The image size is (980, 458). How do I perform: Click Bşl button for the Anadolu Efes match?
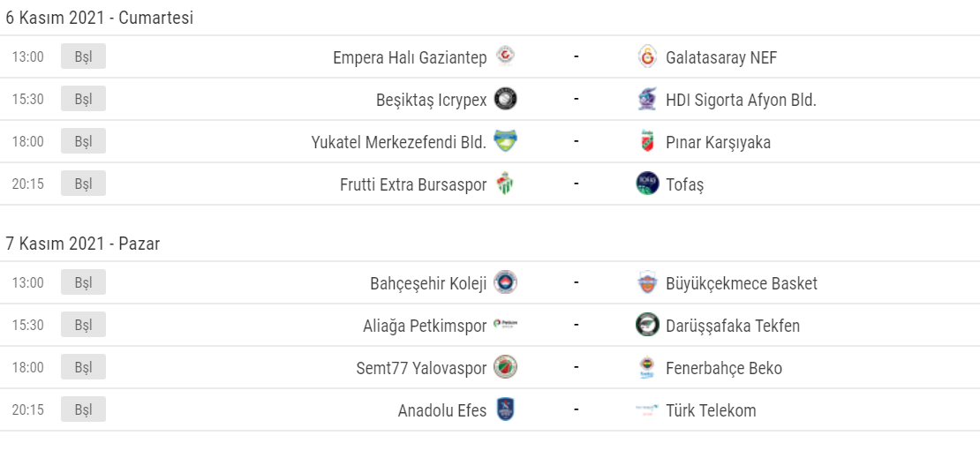83,409
